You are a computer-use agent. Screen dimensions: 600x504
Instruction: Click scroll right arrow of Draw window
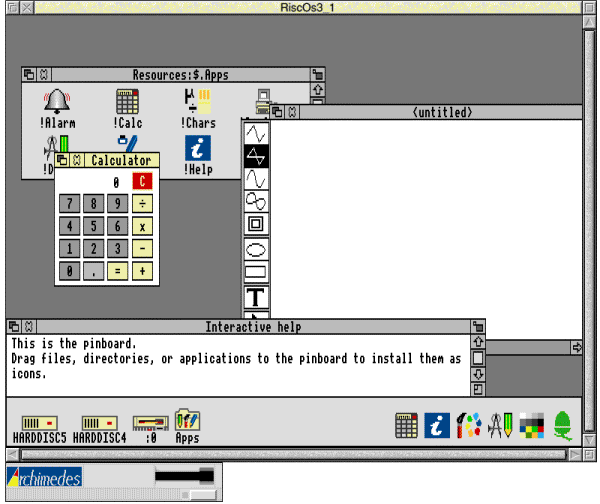click(577, 347)
